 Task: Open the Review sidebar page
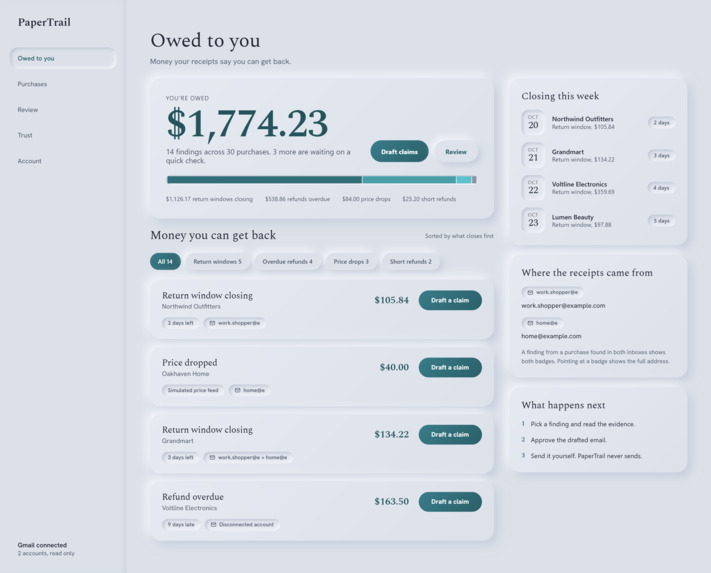point(28,110)
